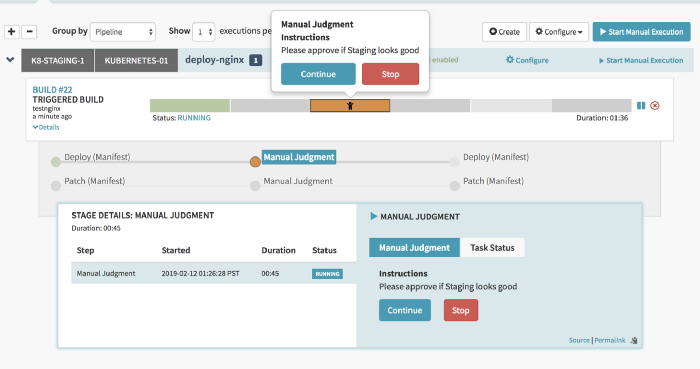
Task: Open the Configure dropdown button
Action: (559, 32)
